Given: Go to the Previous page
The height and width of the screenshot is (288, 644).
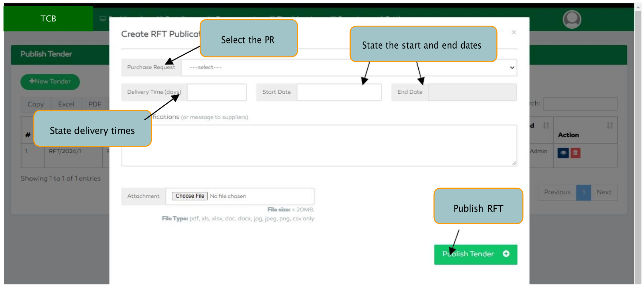Looking at the screenshot, I should point(557,192).
